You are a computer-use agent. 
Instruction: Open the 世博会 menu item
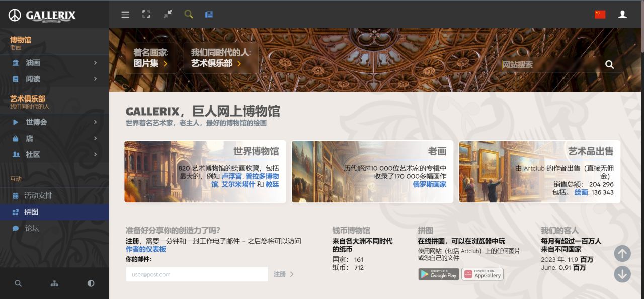(54, 122)
